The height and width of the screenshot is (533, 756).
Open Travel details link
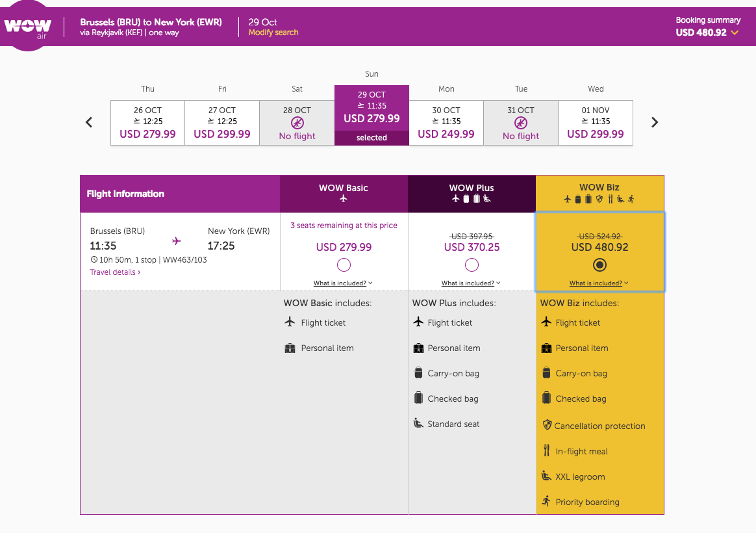tap(115, 272)
